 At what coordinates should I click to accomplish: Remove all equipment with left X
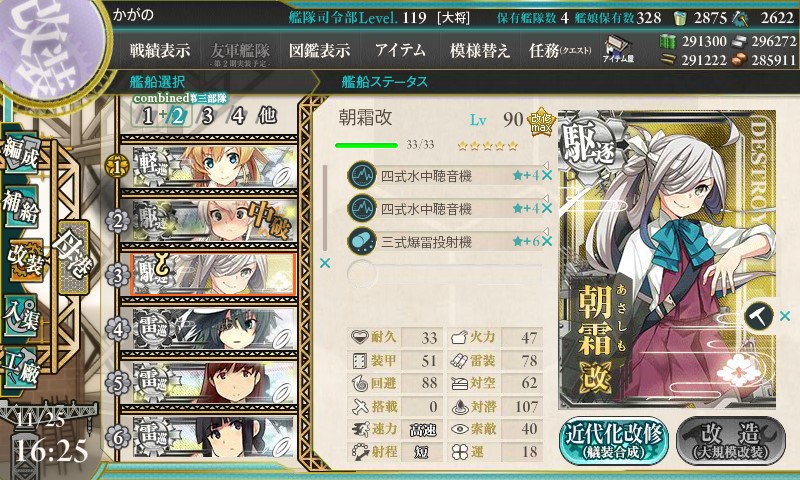[324, 263]
